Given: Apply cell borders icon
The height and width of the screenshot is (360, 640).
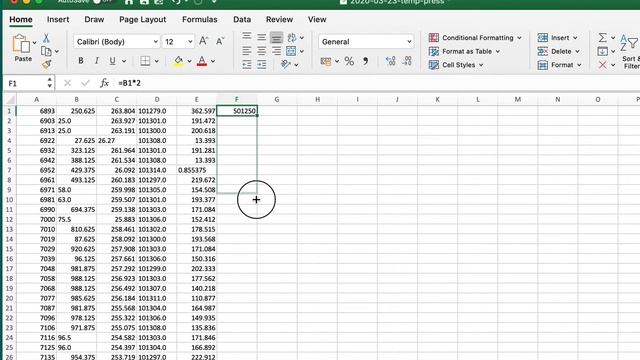Looking at the screenshot, I should pos(145,61).
